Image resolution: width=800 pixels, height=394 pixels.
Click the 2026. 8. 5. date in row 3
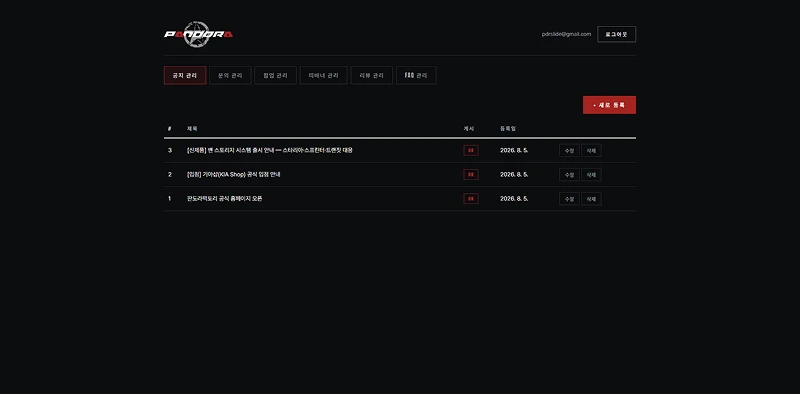click(x=514, y=151)
